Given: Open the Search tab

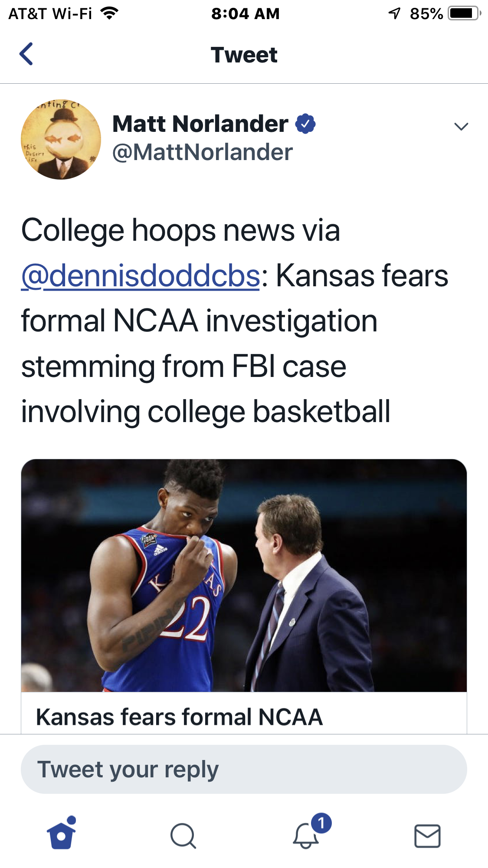Looking at the screenshot, I should pyautogui.click(x=183, y=835).
